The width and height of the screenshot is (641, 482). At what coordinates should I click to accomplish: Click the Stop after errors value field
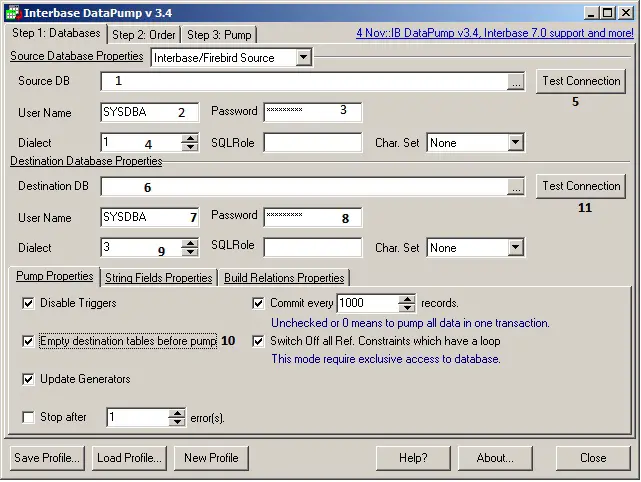click(x=137, y=417)
